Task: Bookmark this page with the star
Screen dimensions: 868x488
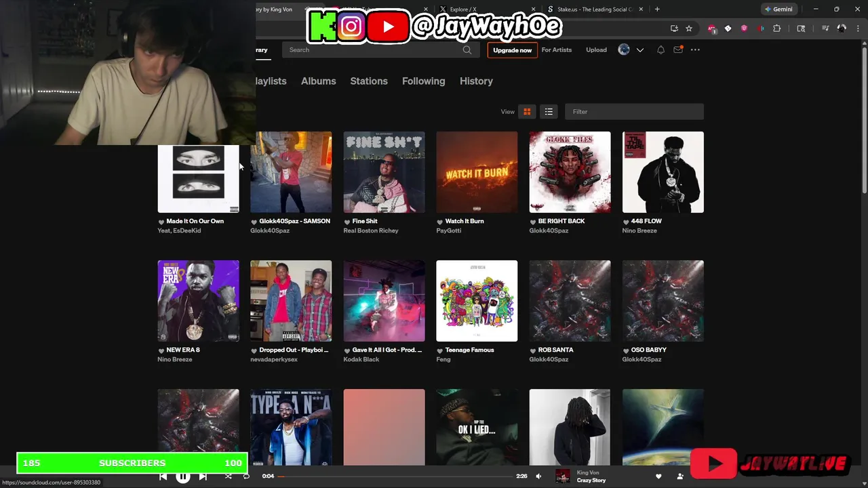Action: [689, 28]
